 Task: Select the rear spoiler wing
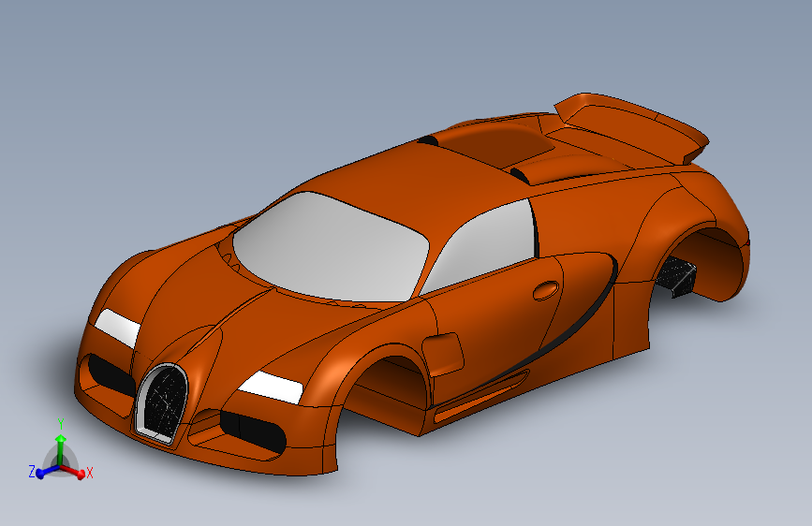(x=634, y=127)
